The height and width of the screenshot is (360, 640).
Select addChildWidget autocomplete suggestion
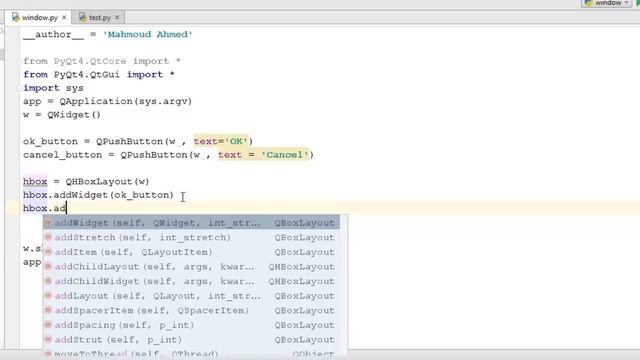point(191,282)
